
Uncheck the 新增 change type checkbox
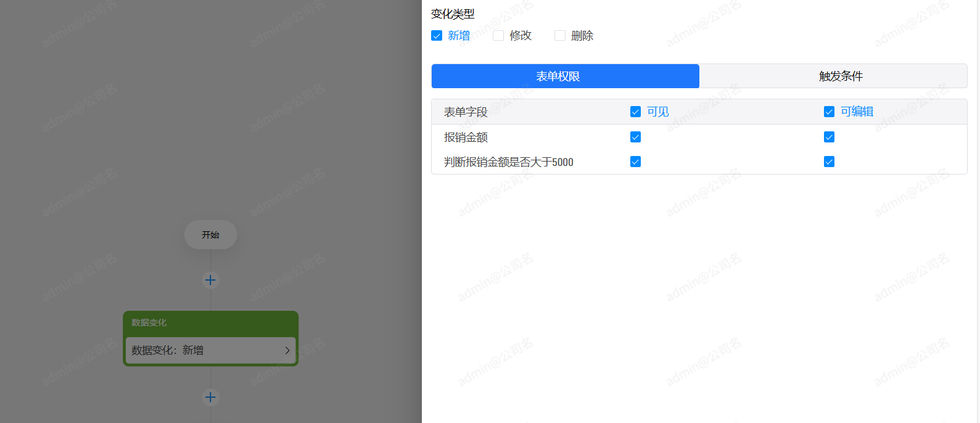tap(437, 36)
